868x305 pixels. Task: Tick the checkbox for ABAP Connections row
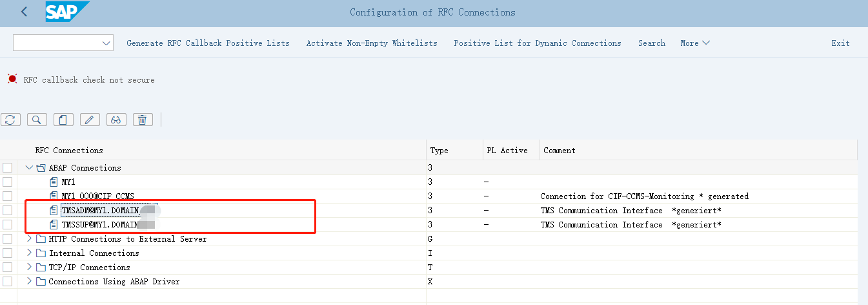tap(8, 168)
